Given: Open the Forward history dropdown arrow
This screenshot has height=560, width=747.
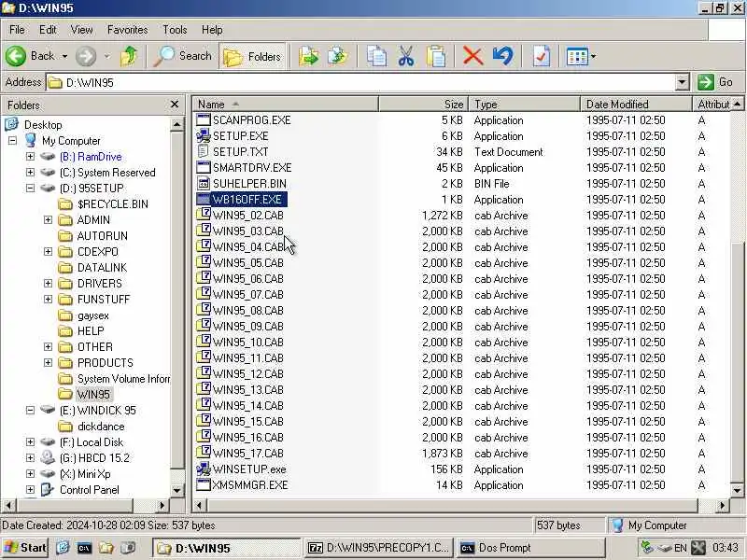Looking at the screenshot, I should 107,56.
